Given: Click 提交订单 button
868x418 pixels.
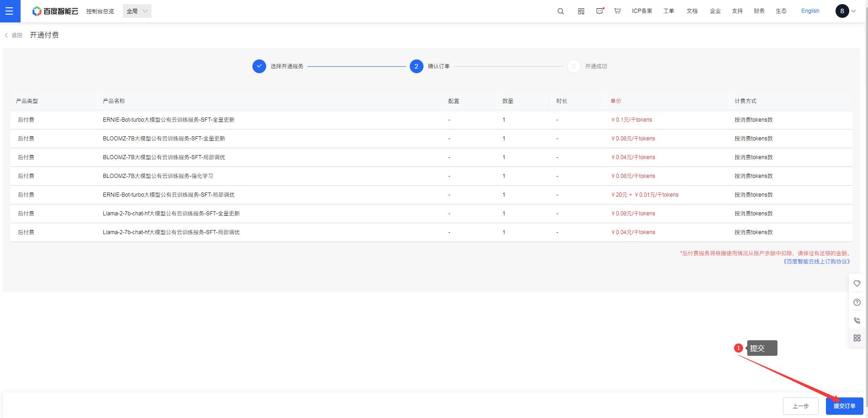Looking at the screenshot, I should tap(844, 406).
